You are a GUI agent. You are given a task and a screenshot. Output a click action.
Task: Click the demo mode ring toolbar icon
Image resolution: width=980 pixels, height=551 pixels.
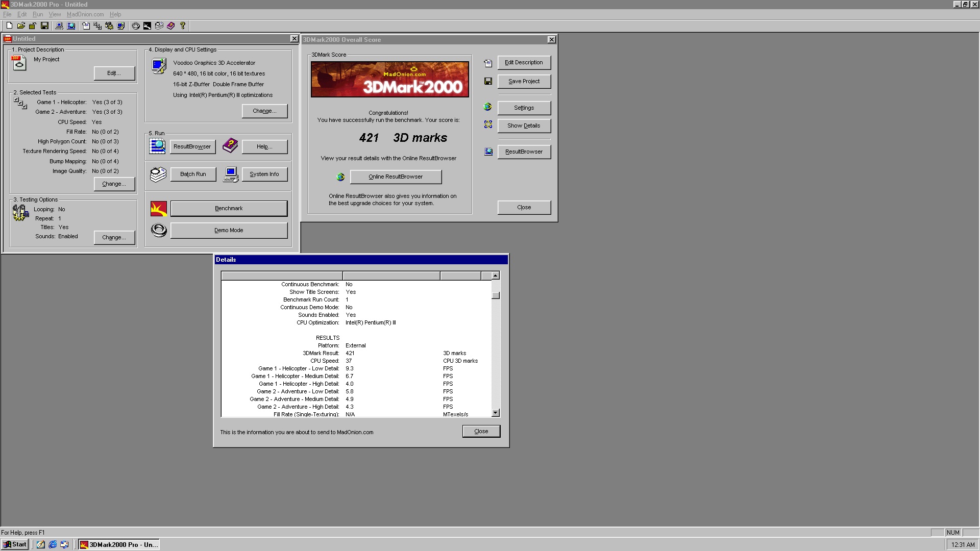tap(136, 26)
